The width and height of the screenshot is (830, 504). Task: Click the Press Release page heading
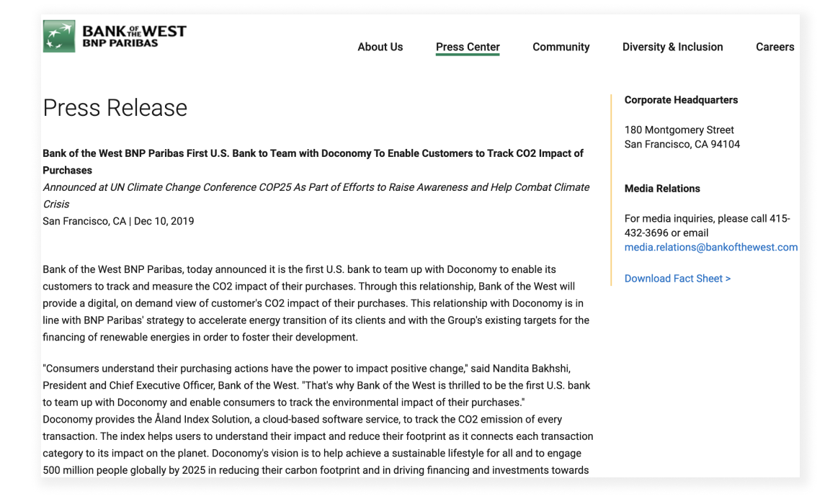click(115, 108)
